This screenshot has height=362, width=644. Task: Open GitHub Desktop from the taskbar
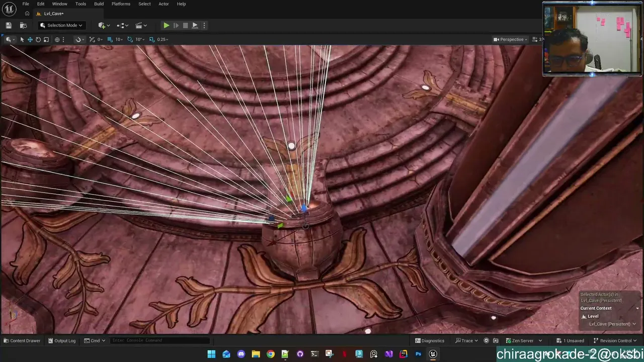pos(300,354)
